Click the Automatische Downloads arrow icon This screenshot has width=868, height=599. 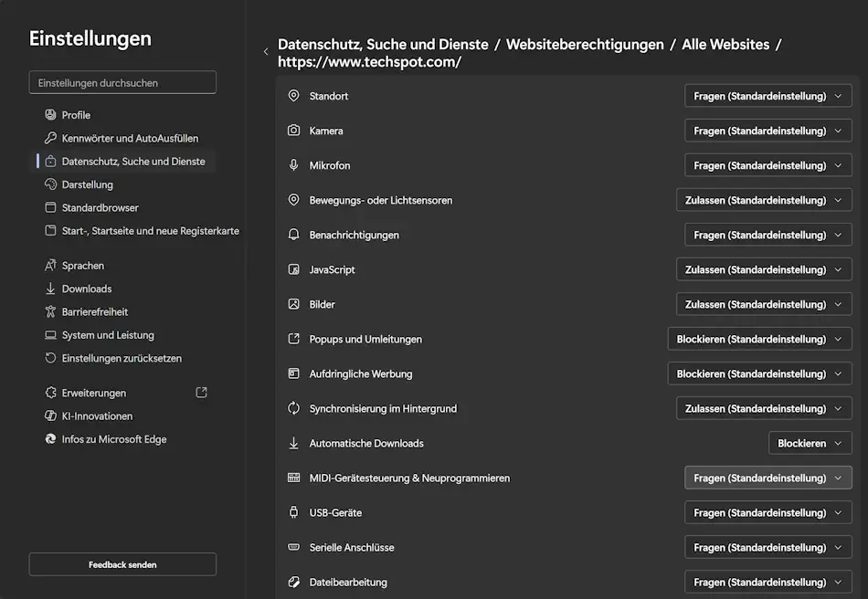pos(293,442)
